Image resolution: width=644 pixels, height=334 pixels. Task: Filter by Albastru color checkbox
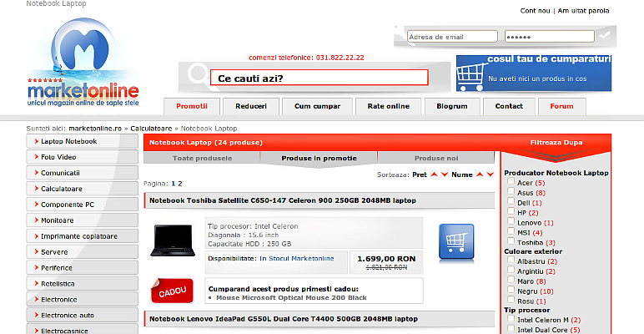(511, 260)
